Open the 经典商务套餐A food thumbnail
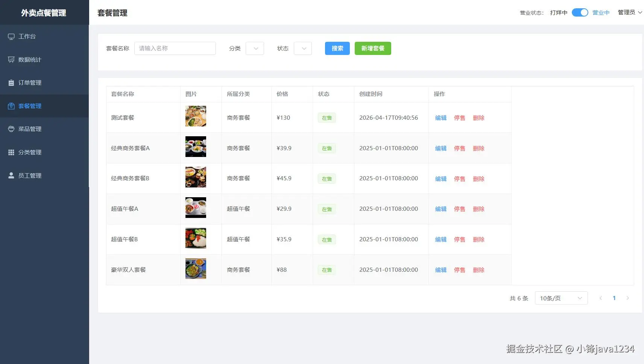Screen dimensions: 644x364 click(196, 146)
